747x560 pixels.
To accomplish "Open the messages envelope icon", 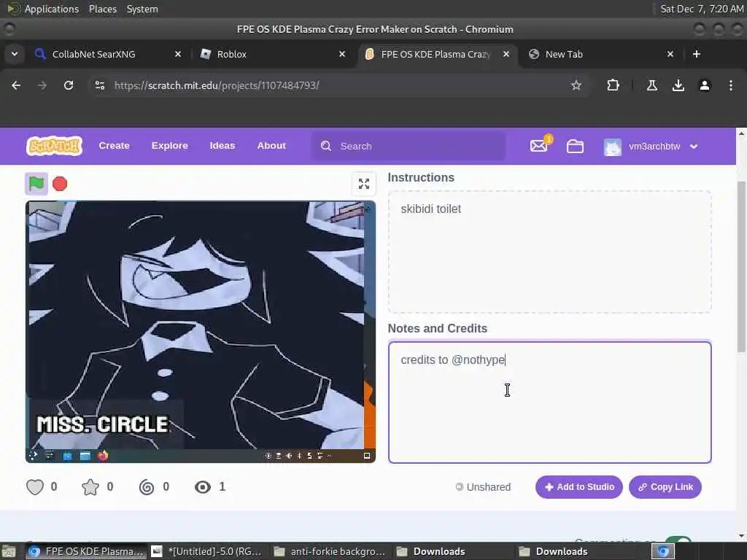I will 539,146.
